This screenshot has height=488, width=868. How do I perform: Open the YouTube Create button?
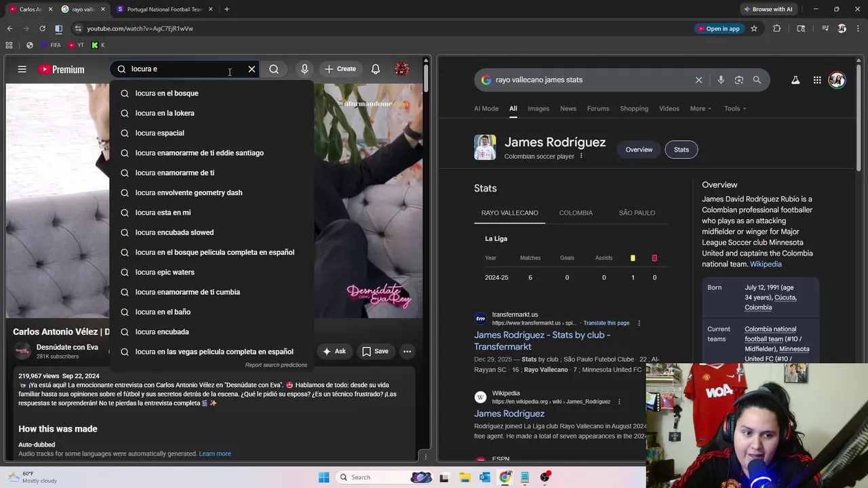pos(340,69)
